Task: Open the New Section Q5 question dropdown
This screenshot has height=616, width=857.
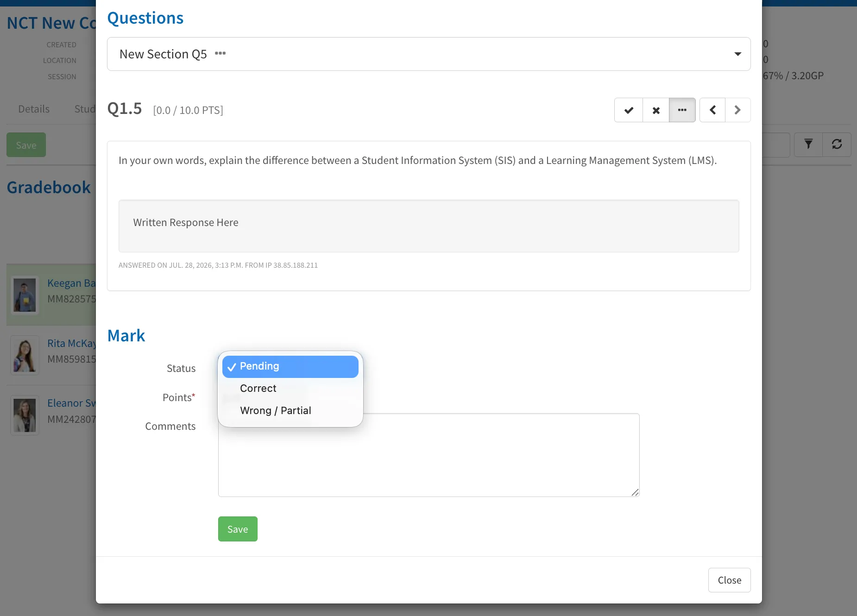Action: pyautogui.click(x=429, y=54)
